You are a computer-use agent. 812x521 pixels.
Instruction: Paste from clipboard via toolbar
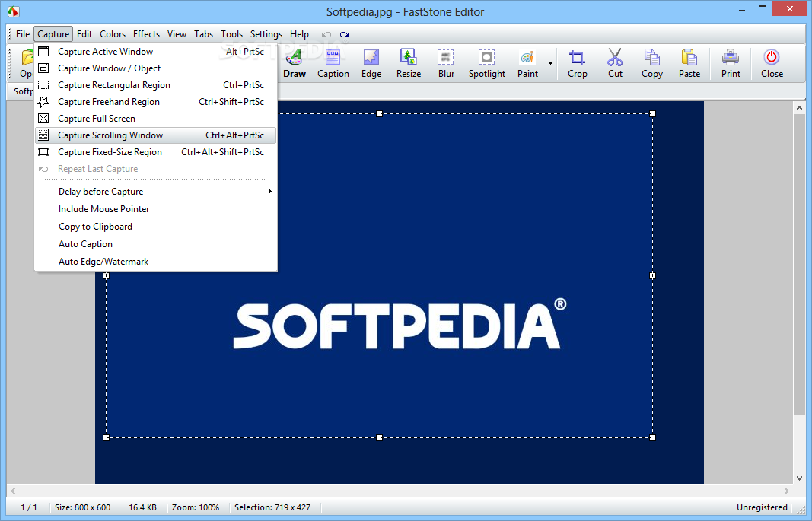[689, 64]
